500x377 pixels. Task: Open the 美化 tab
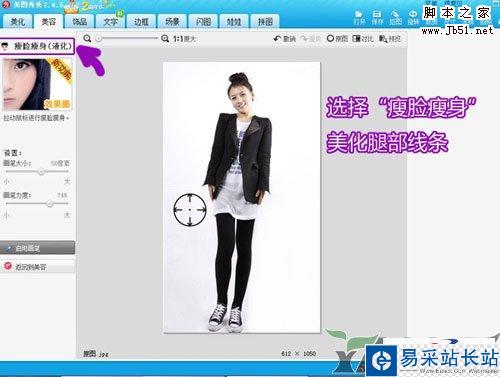17,21
